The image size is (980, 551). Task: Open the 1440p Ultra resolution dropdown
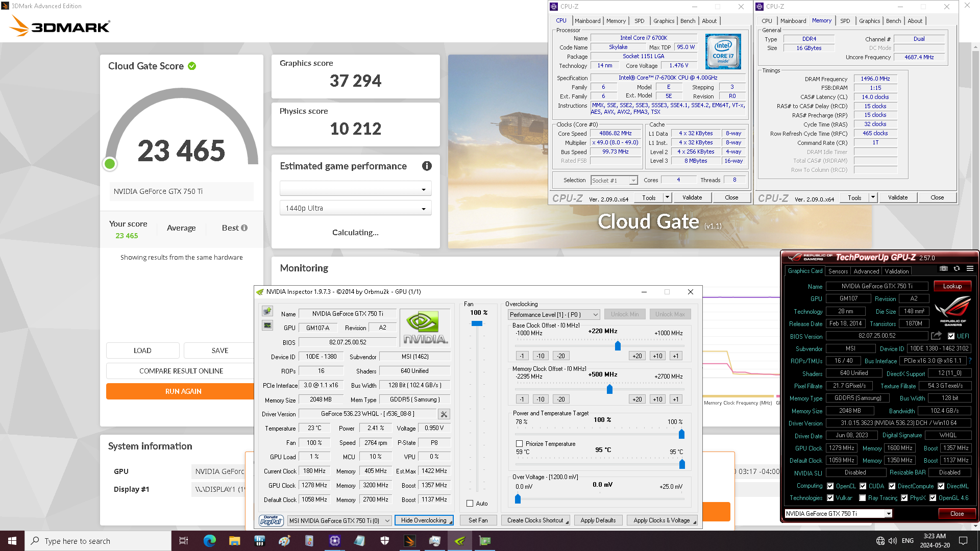[356, 208]
